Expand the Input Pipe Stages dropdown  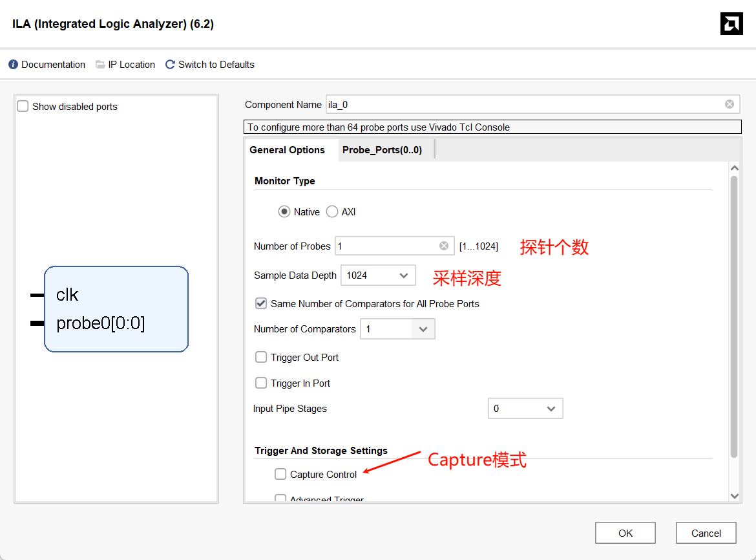point(525,409)
